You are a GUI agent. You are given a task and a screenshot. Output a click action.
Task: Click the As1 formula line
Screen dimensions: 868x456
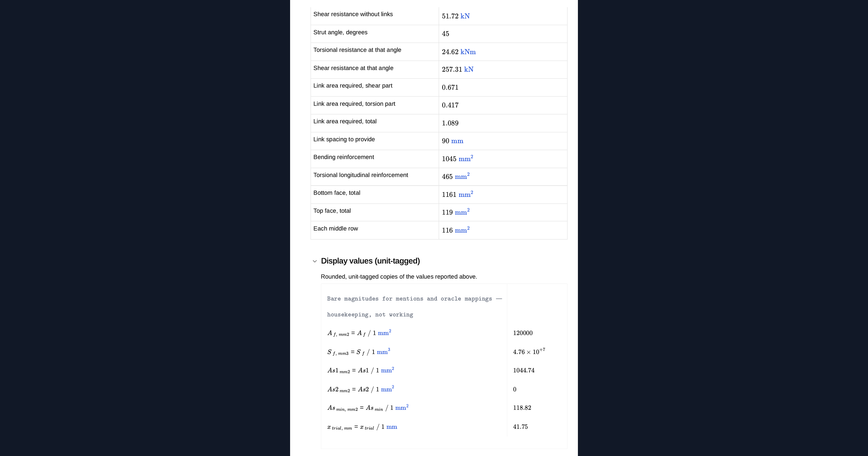pos(361,370)
